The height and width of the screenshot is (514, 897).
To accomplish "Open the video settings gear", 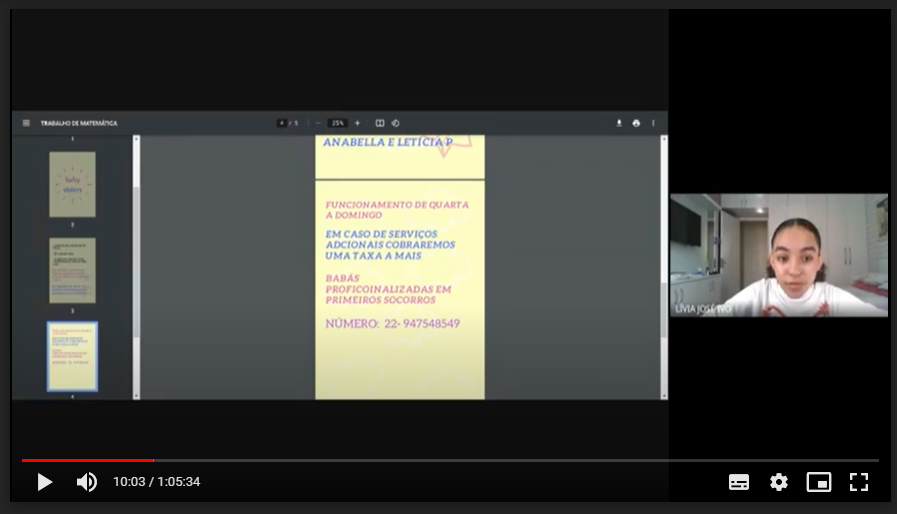I will click(779, 482).
